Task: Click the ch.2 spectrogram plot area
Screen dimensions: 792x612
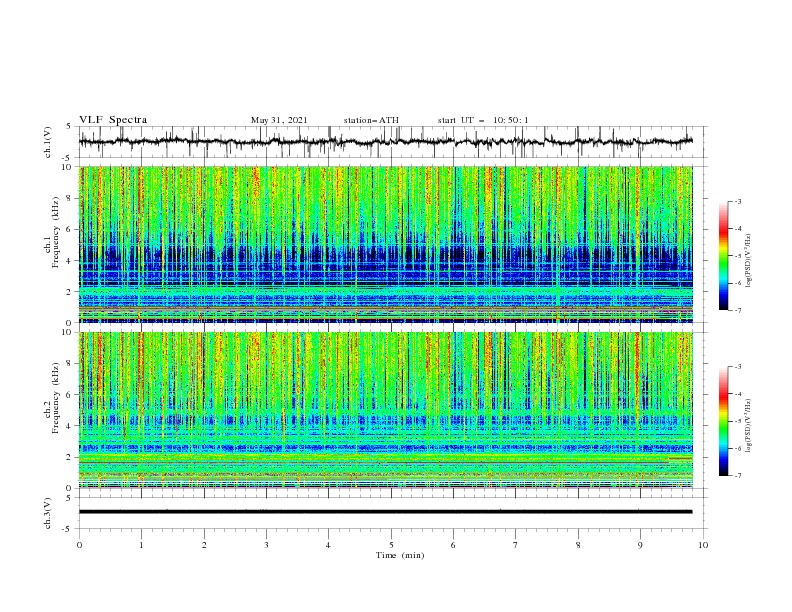Action: pyautogui.click(x=386, y=410)
